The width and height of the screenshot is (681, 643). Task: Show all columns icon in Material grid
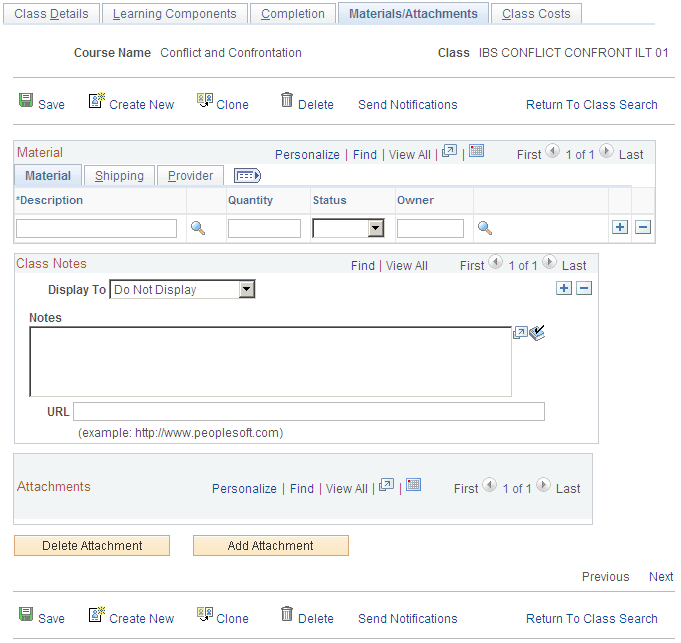click(247, 176)
